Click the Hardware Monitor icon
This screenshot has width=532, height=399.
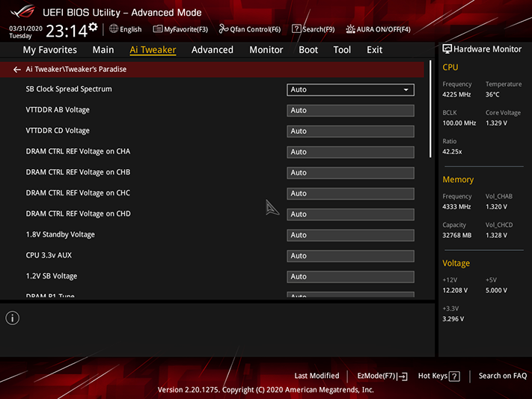click(x=447, y=49)
